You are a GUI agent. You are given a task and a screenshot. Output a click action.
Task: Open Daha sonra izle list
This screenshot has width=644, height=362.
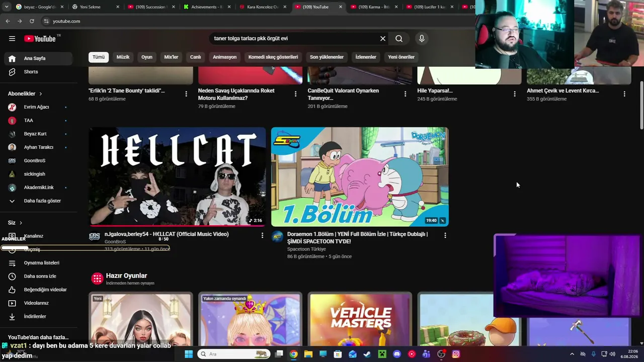38,276
